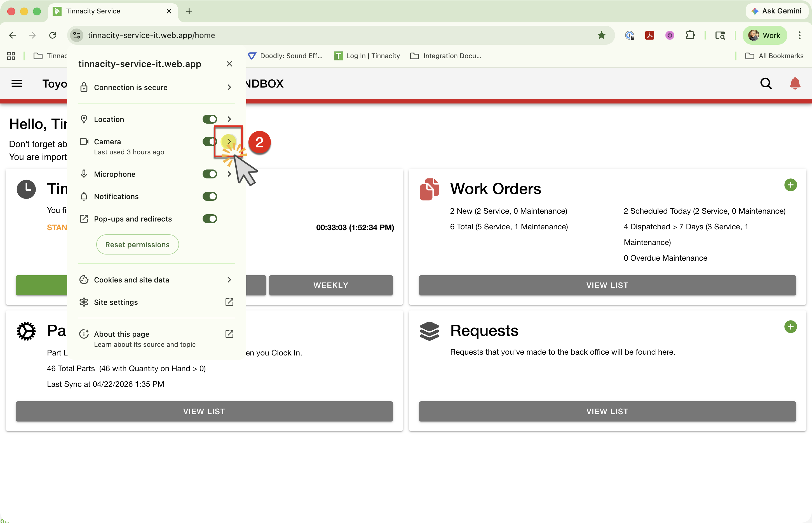Image resolution: width=812 pixels, height=523 pixels.
Task: Add a new work order with plus icon
Action: click(x=790, y=185)
